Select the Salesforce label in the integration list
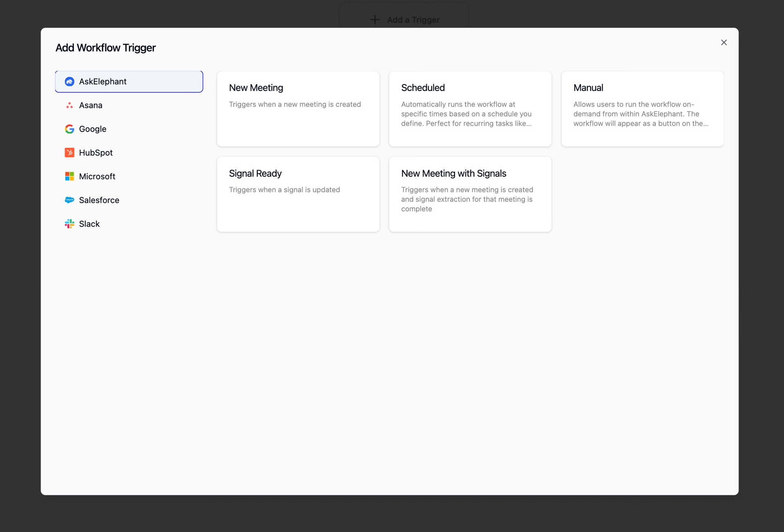Viewport: 784px width, 532px height. coord(99,200)
